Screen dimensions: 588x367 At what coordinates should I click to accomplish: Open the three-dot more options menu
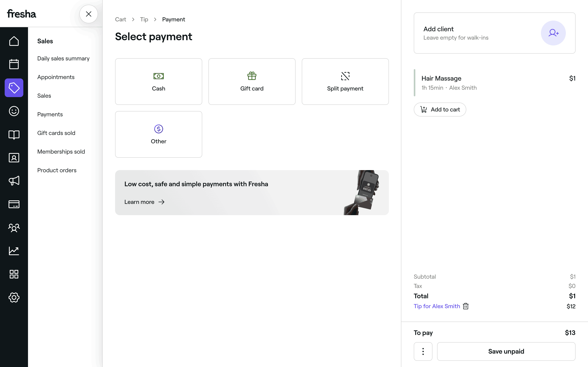[x=423, y=351]
